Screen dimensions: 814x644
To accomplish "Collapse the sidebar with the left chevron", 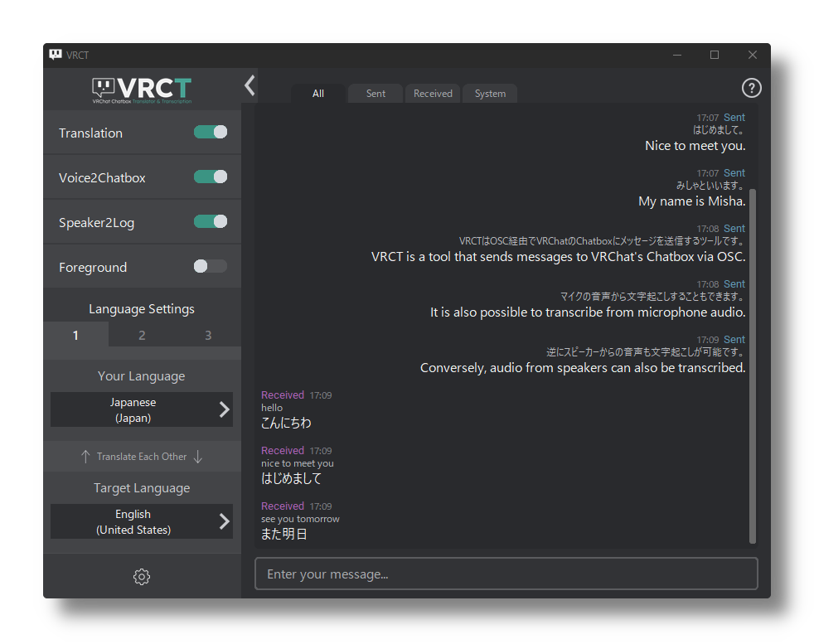I will coord(250,85).
